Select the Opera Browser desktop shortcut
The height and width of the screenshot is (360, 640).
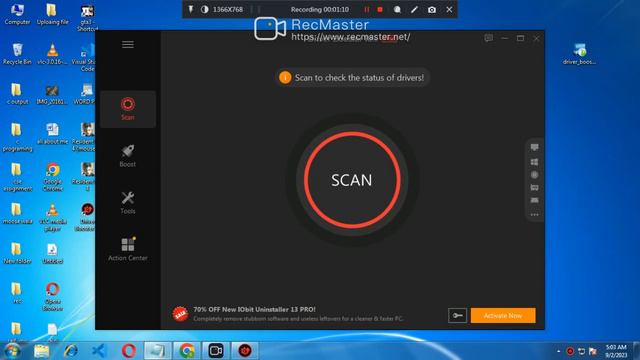52,297
